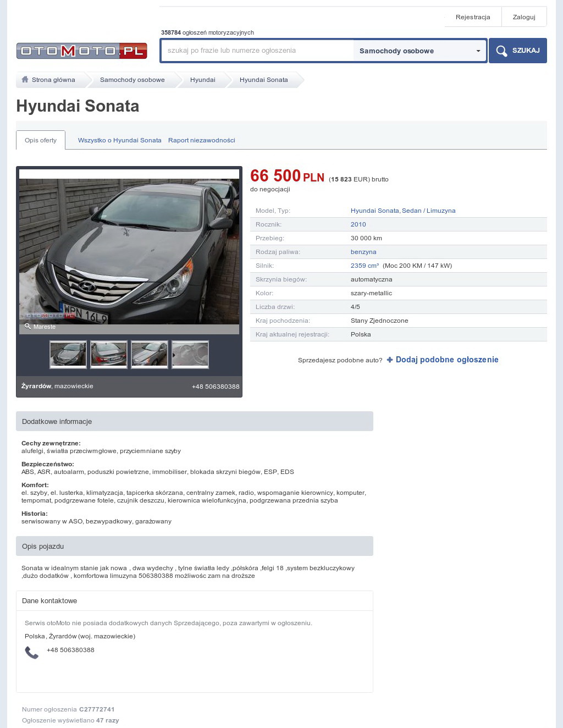
Task: Focus the search phrase input field
Action: click(x=257, y=51)
